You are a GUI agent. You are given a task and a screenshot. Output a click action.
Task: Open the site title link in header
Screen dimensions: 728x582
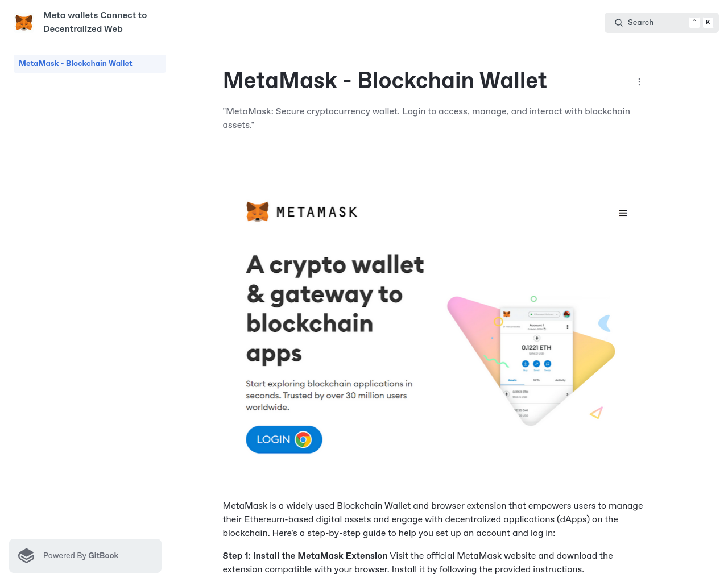coord(95,22)
